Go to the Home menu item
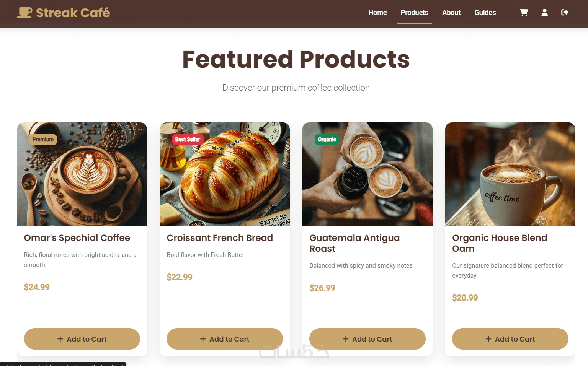This screenshot has width=588, height=366. pos(377,13)
